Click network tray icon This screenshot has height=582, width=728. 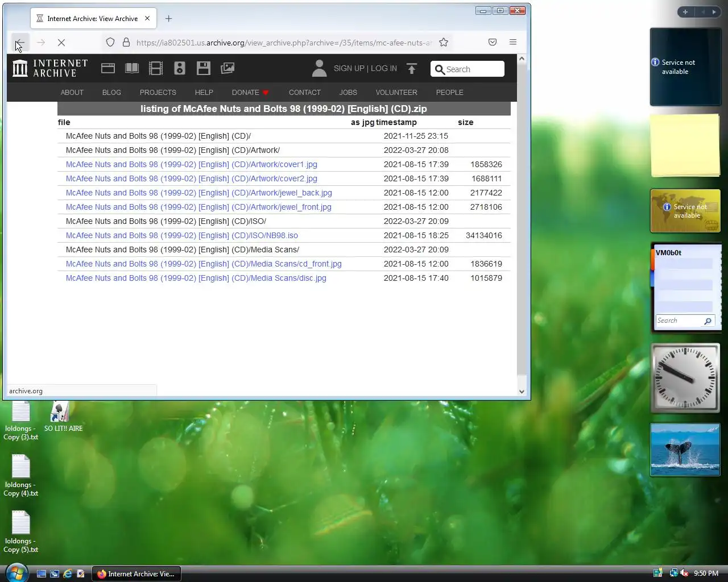coord(673,573)
